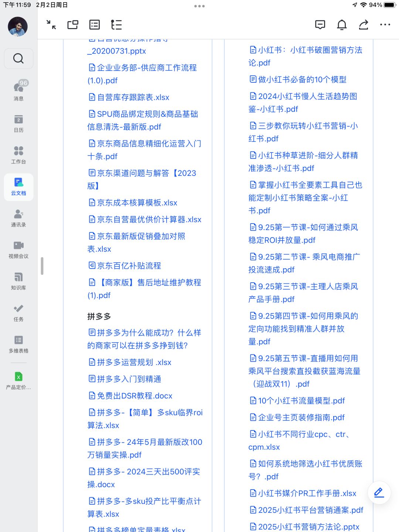
Task: Open 视频会议 video meeting in sidebar
Action: coord(18,249)
